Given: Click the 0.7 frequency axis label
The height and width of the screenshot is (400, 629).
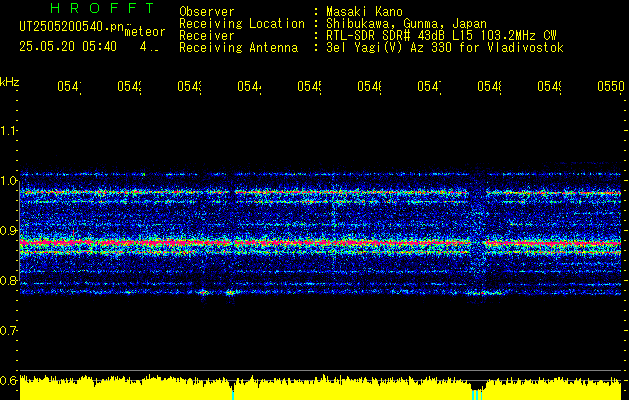Looking at the screenshot, I should pyautogui.click(x=9, y=331).
